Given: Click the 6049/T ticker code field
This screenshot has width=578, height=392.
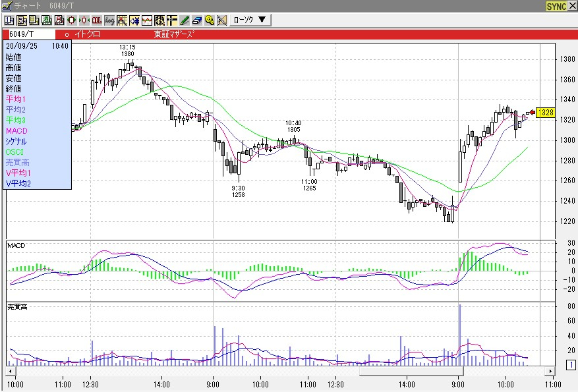Looking at the screenshot, I should pyautogui.click(x=30, y=34).
